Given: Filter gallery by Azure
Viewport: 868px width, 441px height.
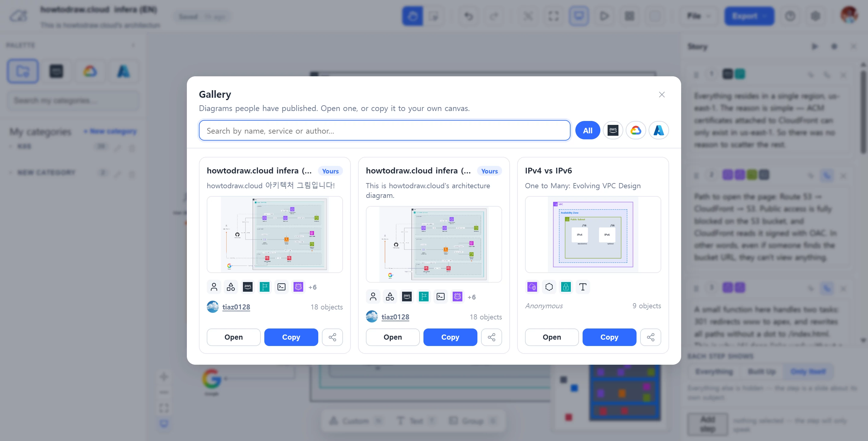Looking at the screenshot, I should coord(659,130).
